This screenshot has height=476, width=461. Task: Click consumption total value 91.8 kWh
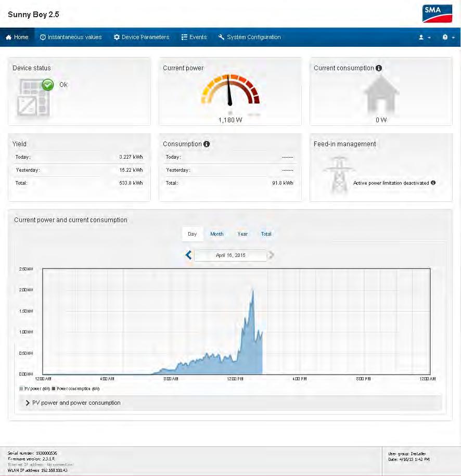point(283,183)
